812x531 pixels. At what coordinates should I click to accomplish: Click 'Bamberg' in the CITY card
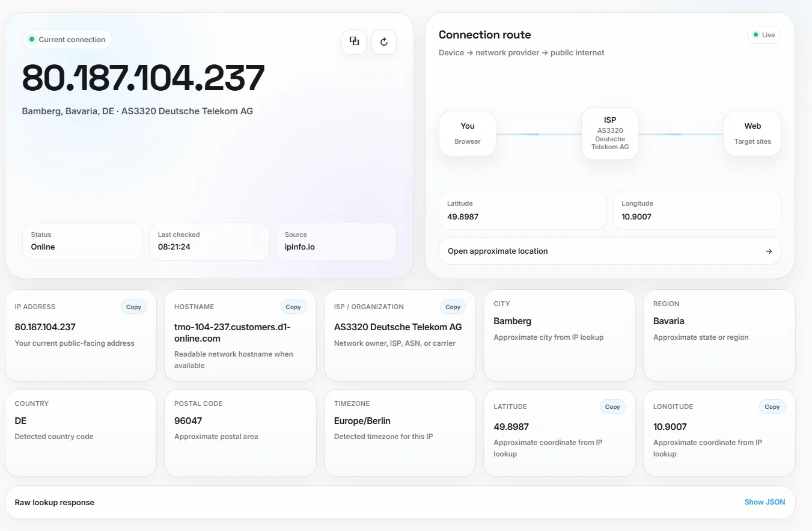[x=513, y=321]
